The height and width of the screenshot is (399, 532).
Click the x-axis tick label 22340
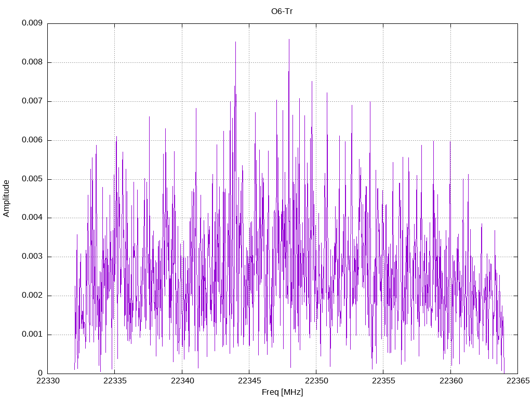(182, 381)
